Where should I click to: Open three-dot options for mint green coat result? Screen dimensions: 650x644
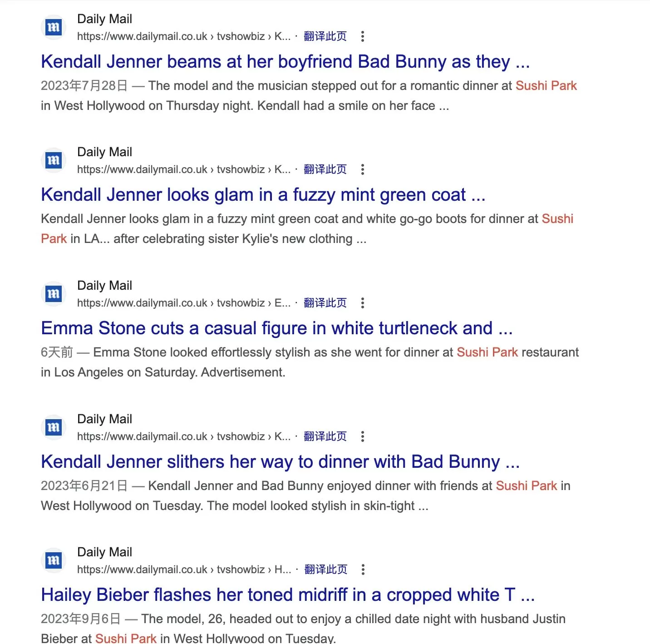(362, 169)
